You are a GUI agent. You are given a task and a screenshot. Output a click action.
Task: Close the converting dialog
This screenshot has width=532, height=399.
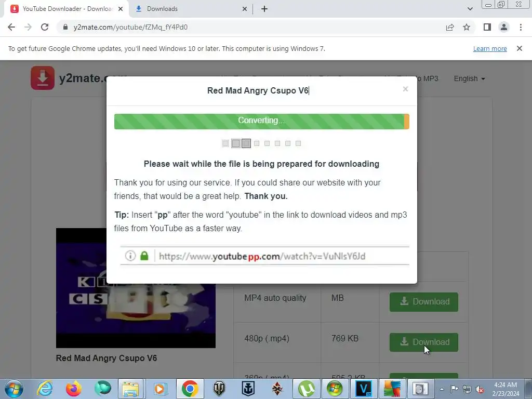405,89
